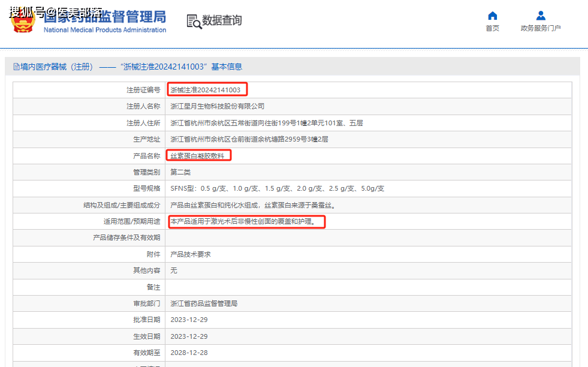The height and width of the screenshot is (367, 588).
Task: Click the 有效期至 label
Action: click(147, 353)
